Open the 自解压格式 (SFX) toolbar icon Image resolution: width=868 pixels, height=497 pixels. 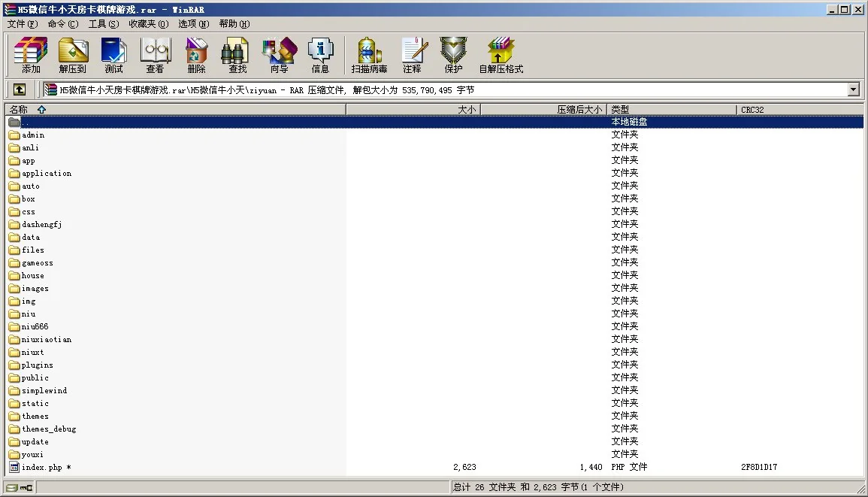(x=501, y=56)
